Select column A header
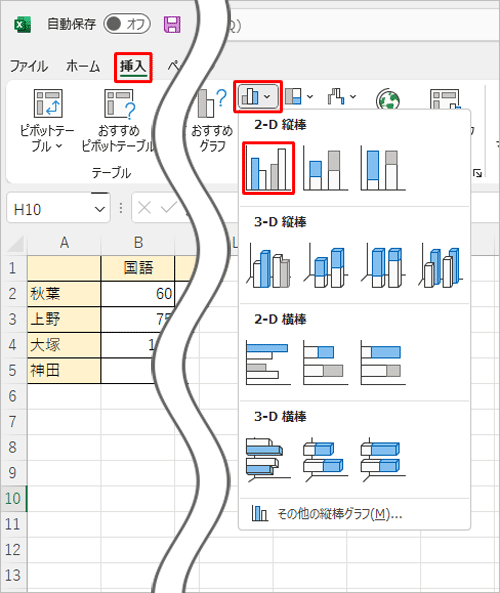The image size is (500, 593). tap(64, 243)
